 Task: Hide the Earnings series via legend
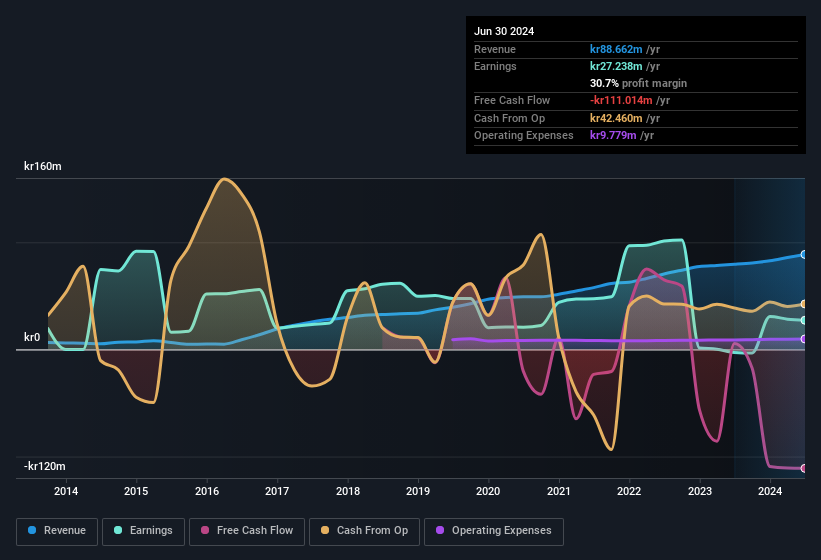(144, 531)
